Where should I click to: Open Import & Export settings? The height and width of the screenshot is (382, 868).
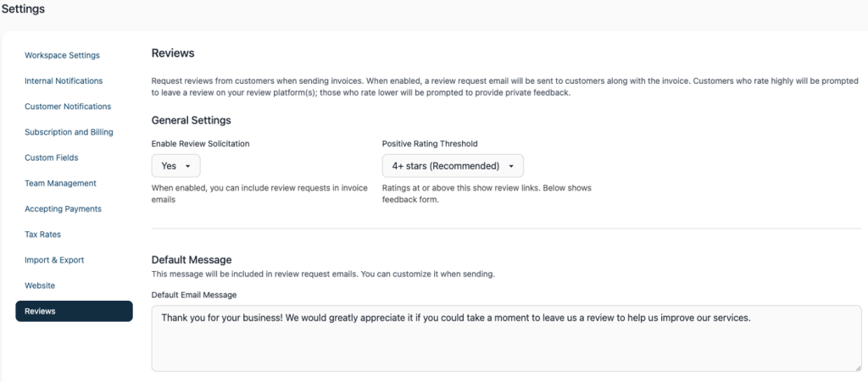pyautogui.click(x=54, y=260)
